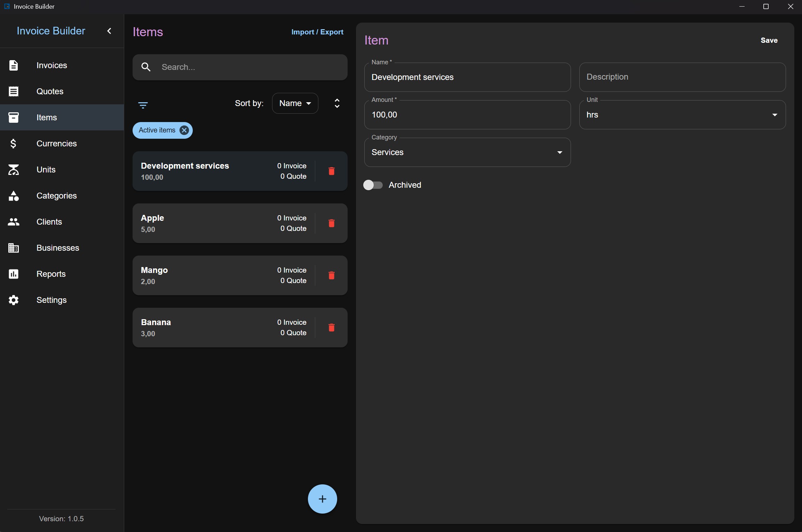Click the Items archive box icon

(x=14, y=118)
